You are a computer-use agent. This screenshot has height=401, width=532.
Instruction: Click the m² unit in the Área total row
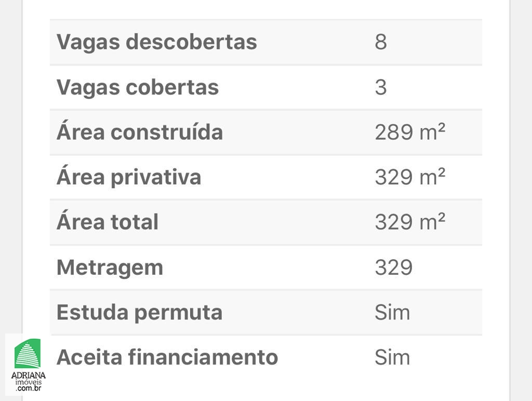click(432, 221)
